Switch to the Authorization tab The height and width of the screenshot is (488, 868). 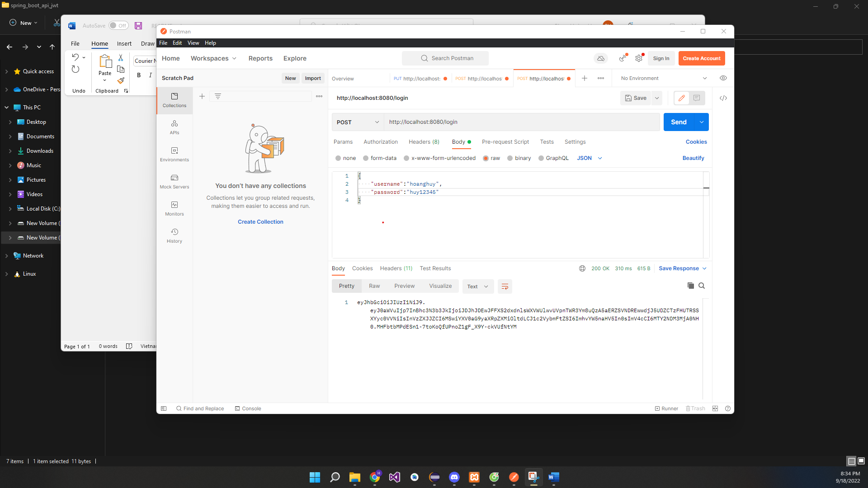coord(380,141)
